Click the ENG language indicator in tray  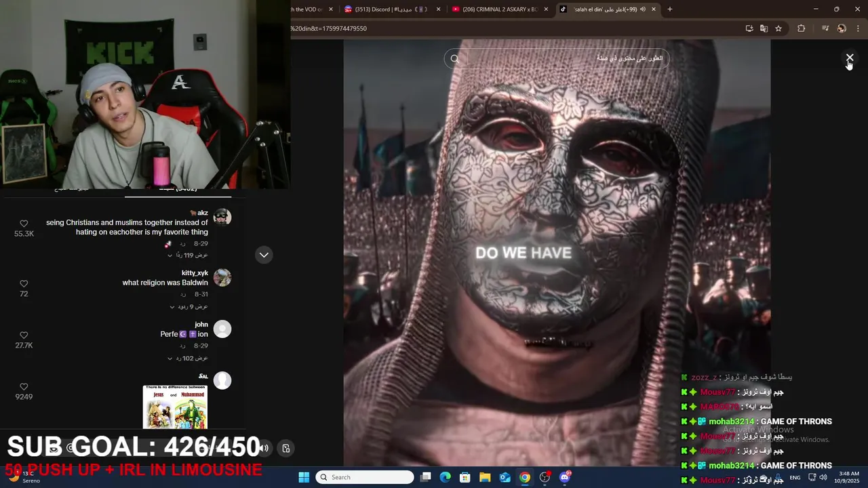click(795, 478)
